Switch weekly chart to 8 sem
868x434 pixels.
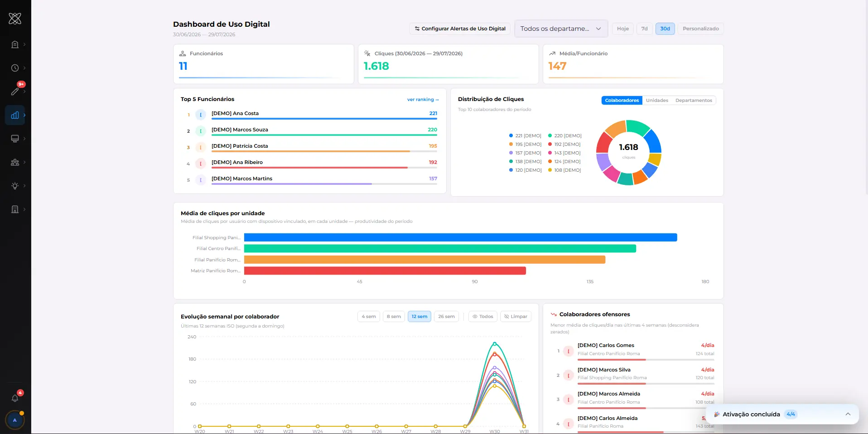[x=394, y=317]
